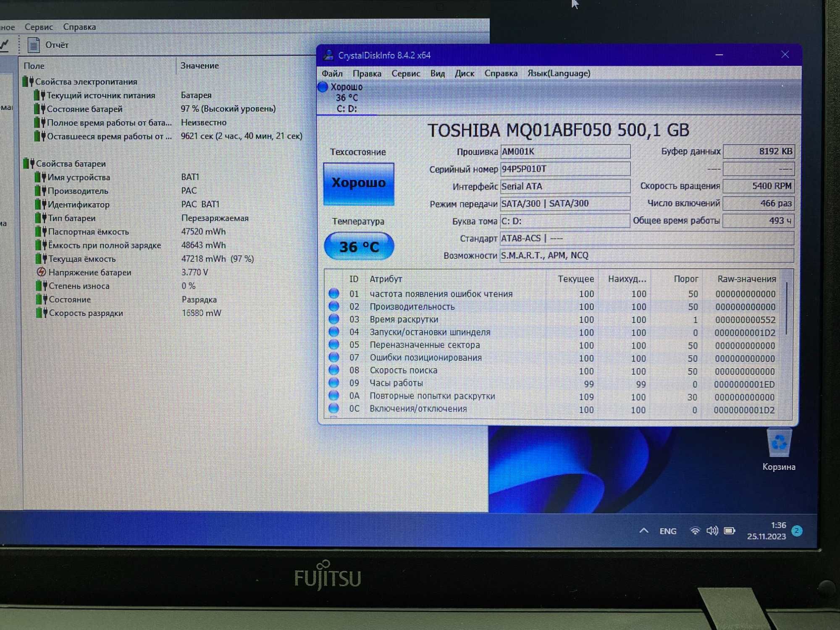840x630 pixels.
Task: Click the Буква тома field C: D:
Action: point(565,221)
